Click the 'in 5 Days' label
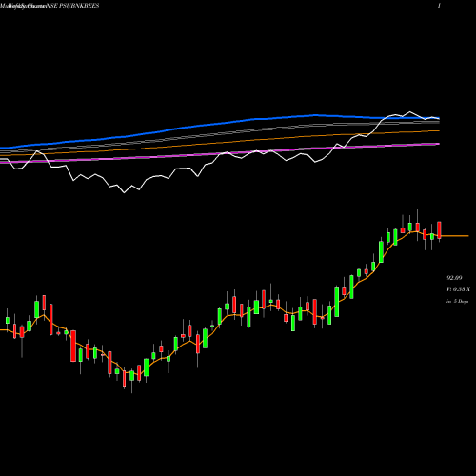The height and width of the screenshot is (476, 476). (457, 301)
